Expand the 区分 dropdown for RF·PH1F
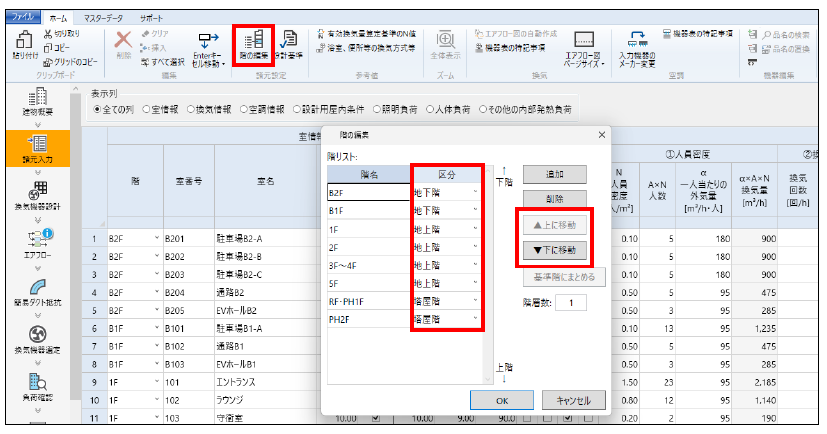This screenshot has height=434, width=827. (x=475, y=301)
